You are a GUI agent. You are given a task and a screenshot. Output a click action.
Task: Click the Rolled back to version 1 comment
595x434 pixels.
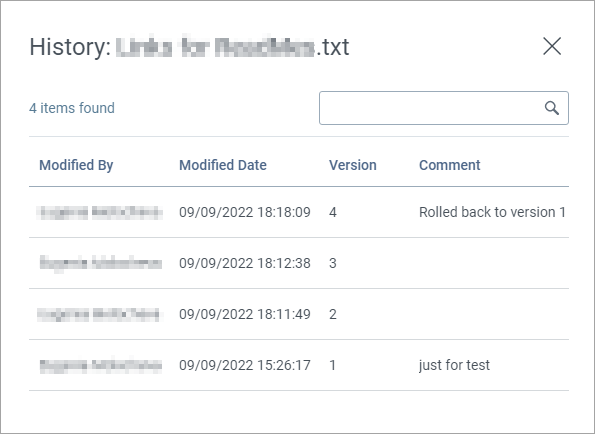point(492,212)
